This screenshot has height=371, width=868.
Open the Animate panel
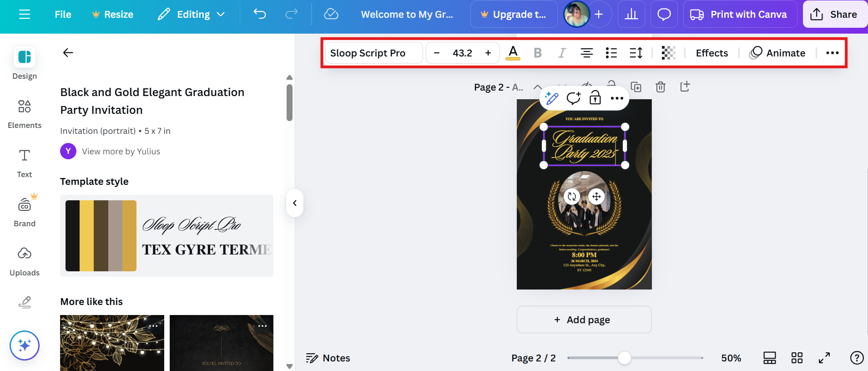pyautogui.click(x=777, y=53)
